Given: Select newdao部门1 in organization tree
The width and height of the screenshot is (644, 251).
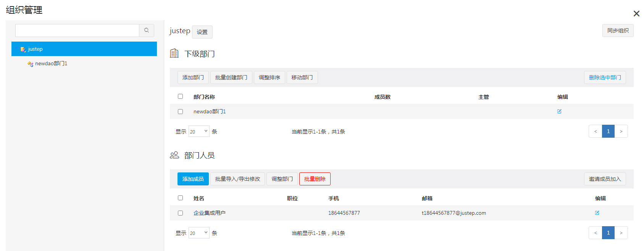Looking at the screenshot, I should (51, 64).
